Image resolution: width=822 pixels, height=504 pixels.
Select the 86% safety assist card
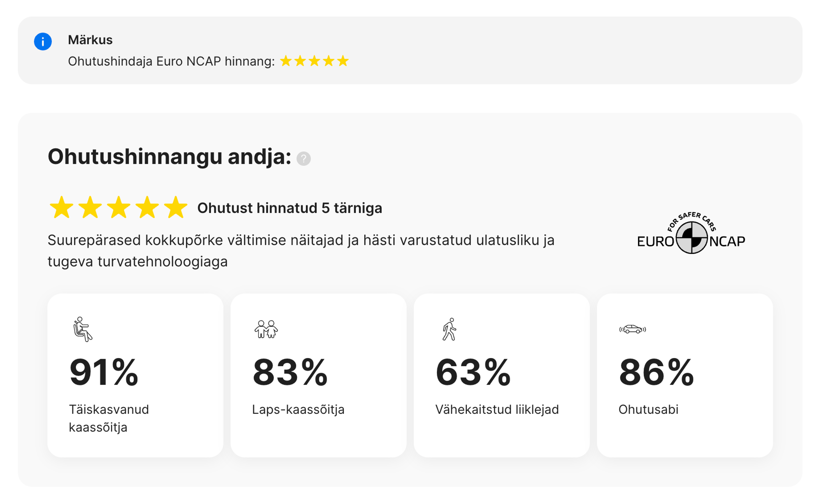pos(685,375)
